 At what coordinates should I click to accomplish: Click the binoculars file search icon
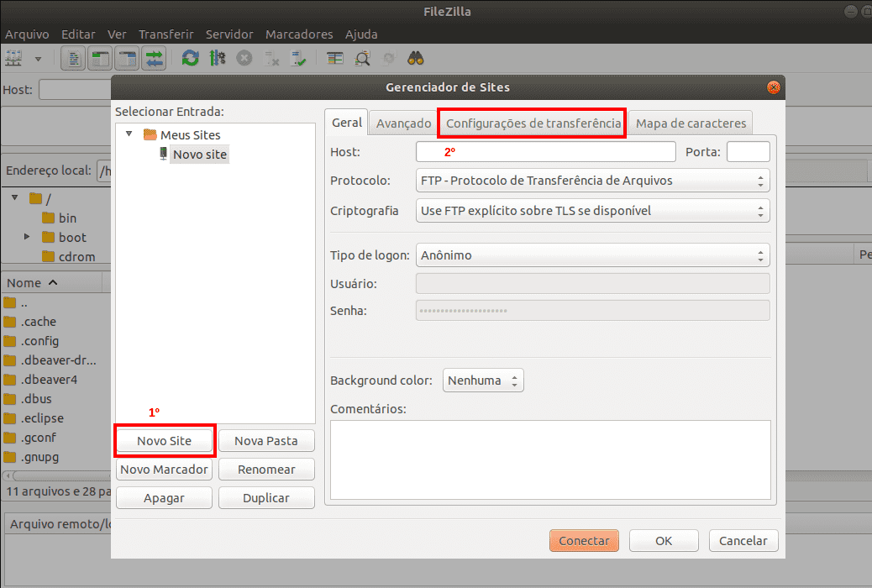[x=416, y=58]
